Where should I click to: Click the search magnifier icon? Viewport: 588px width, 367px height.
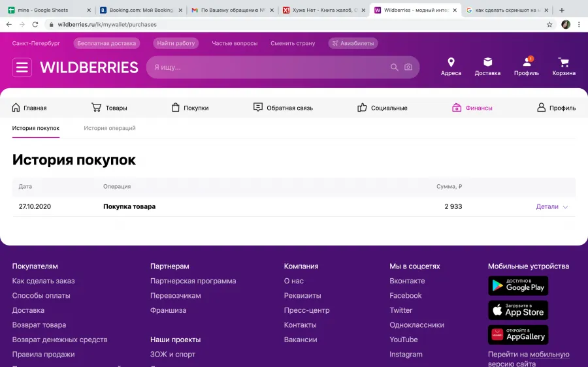click(394, 67)
